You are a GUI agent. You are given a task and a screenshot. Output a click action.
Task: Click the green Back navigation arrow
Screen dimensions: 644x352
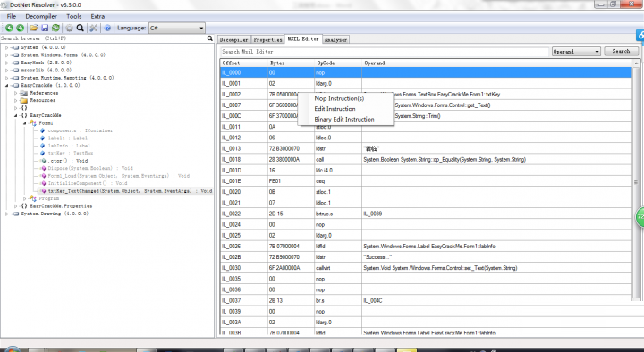pyautogui.click(x=9, y=28)
